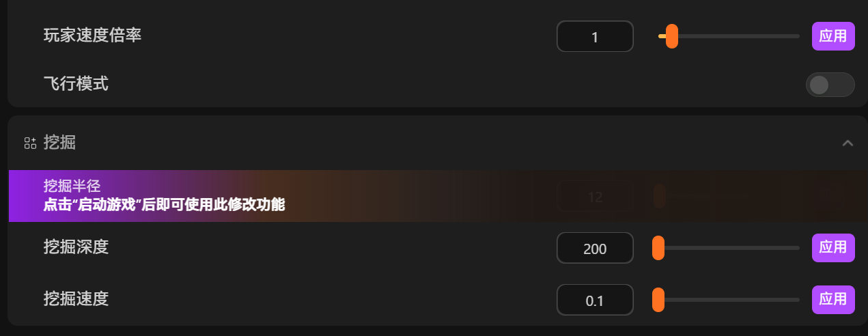The width and height of the screenshot is (868, 336).
Task: Select the 挖掘深度 value box showing 200
Action: tap(595, 248)
